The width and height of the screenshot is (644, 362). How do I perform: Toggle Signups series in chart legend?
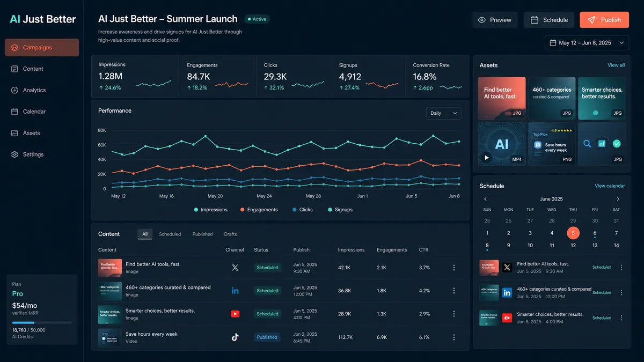click(340, 210)
